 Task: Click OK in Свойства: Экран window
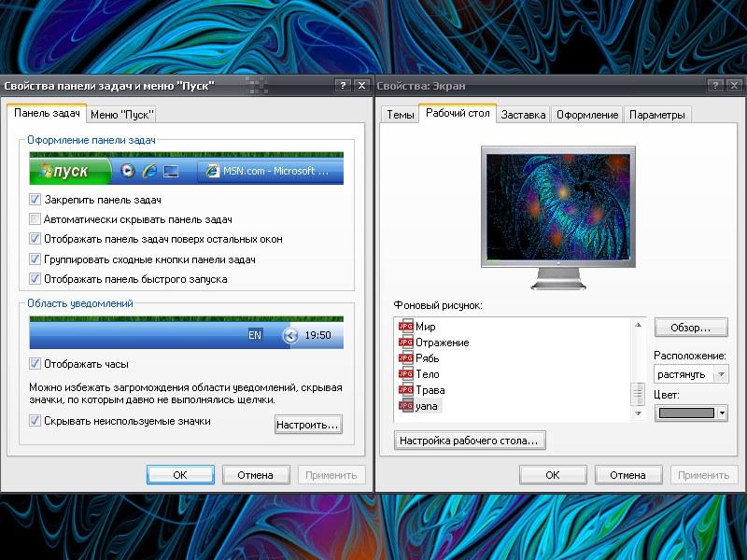coord(553,475)
